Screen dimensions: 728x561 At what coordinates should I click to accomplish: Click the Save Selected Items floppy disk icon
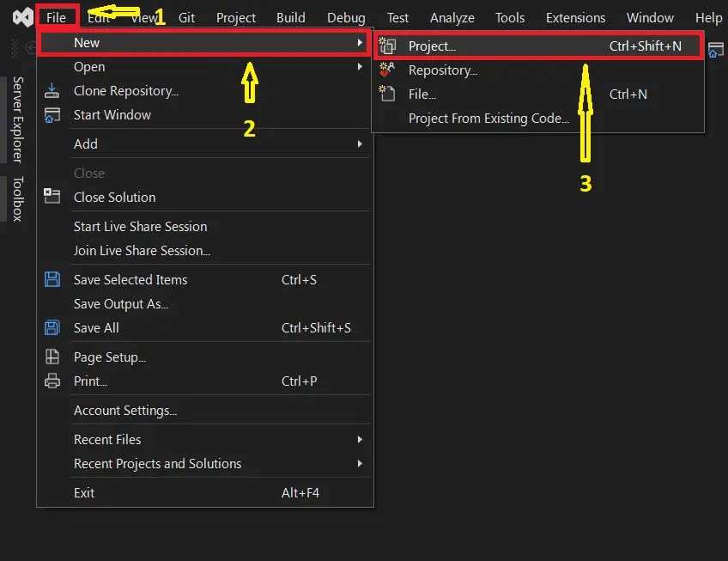52,279
